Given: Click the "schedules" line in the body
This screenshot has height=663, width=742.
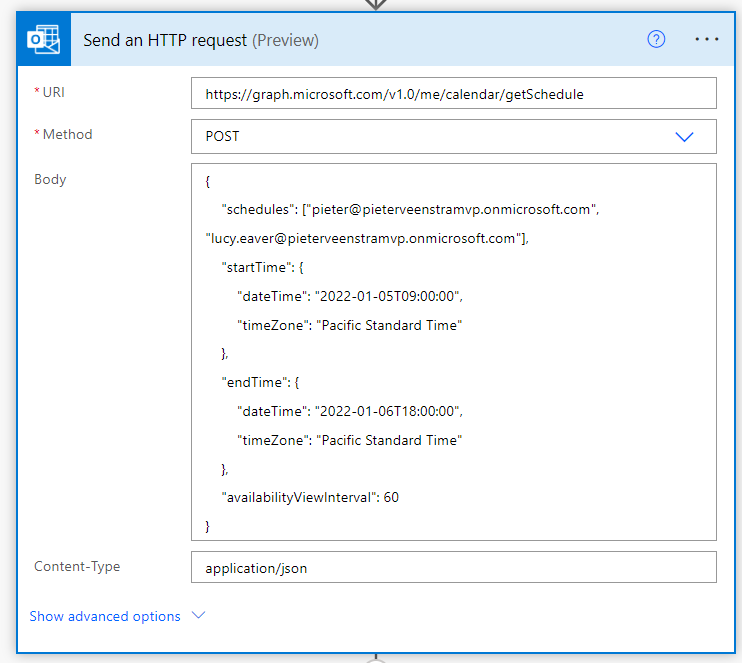Looking at the screenshot, I should pos(410,210).
